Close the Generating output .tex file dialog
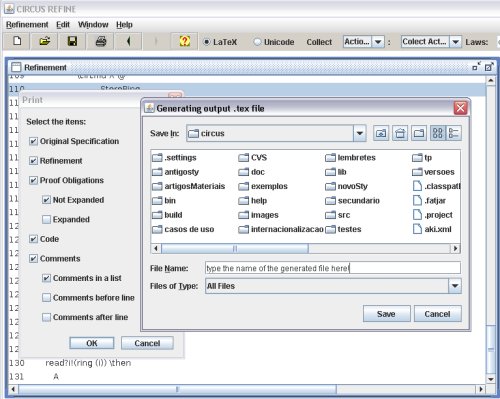Image resolution: width=500 pixels, height=399 pixels. tap(460, 108)
